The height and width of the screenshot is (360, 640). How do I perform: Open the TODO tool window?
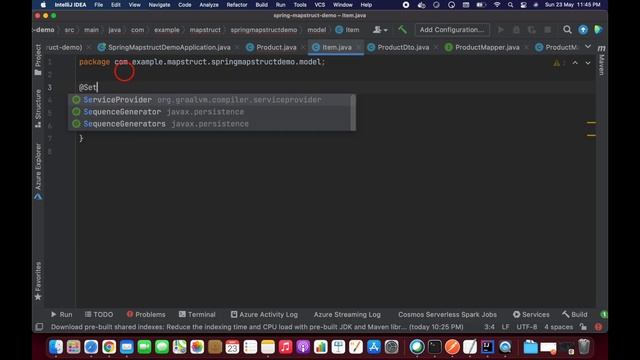[x=99, y=314]
